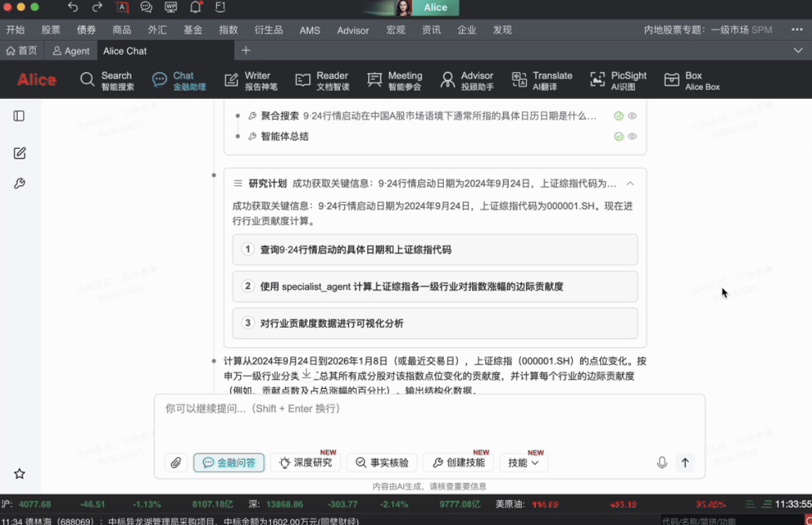Toggle the left sidebar panel icon

(x=20, y=116)
